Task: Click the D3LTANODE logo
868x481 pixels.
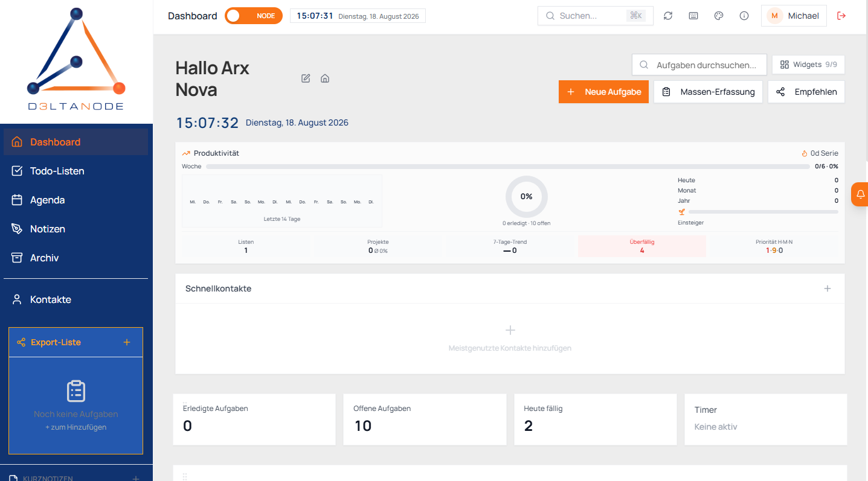Action: click(x=76, y=59)
